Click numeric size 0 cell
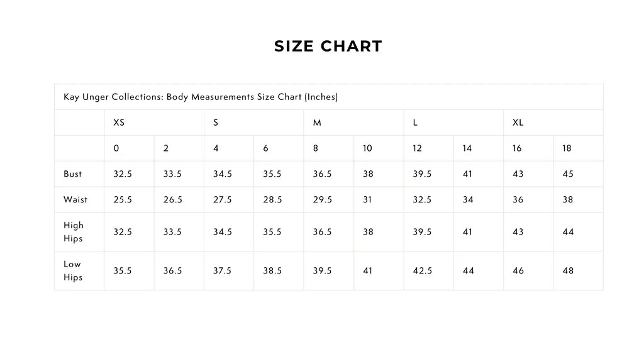The image size is (644, 337). pyautogui.click(x=116, y=148)
